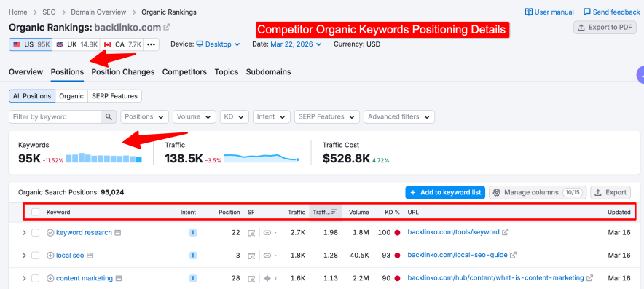
Task: Click the User manual book icon
Action: coord(529,12)
